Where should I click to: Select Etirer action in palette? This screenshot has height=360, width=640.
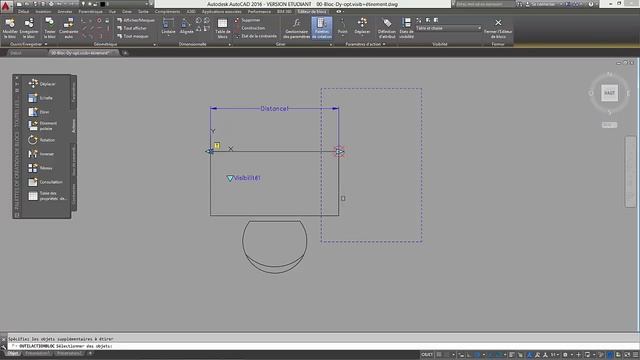[39, 112]
